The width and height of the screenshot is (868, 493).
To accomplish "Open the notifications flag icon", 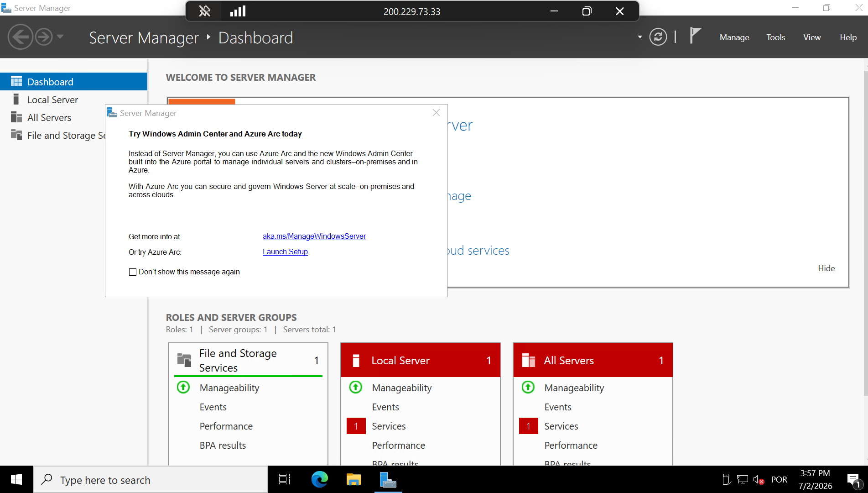I will 695,36.
